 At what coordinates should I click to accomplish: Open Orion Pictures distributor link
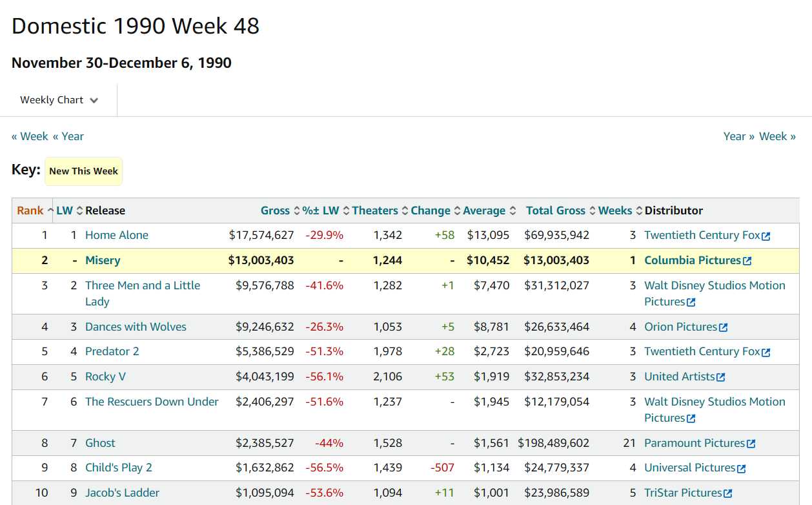680,327
